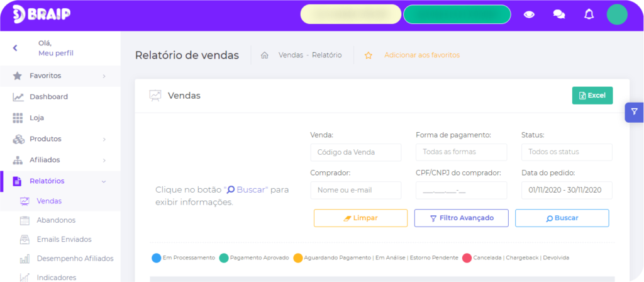The height and width of the screenshot is (282, 644).
Task: Click the Desempenho Afiliados bar icon
Action: (25, 259)
